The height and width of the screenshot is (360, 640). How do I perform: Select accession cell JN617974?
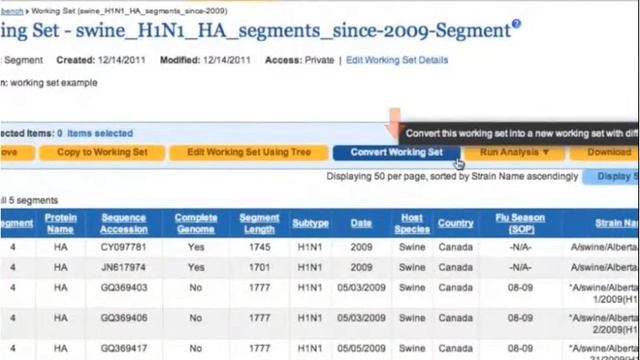point(123,267)
